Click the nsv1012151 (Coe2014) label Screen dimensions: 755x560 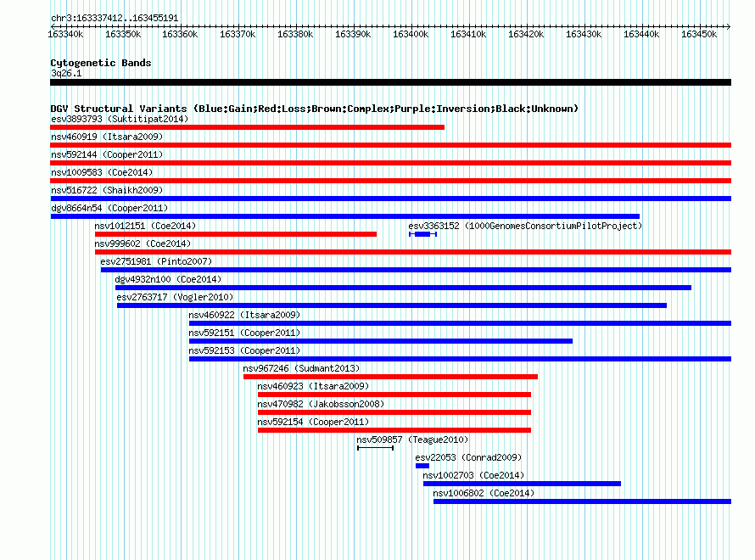point(145,226)
